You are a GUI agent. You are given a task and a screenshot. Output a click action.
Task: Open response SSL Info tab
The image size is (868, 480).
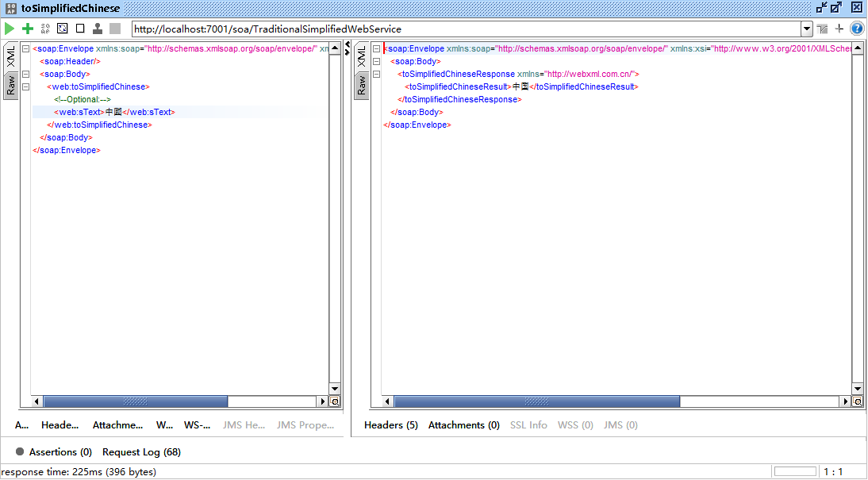(528, 425)
